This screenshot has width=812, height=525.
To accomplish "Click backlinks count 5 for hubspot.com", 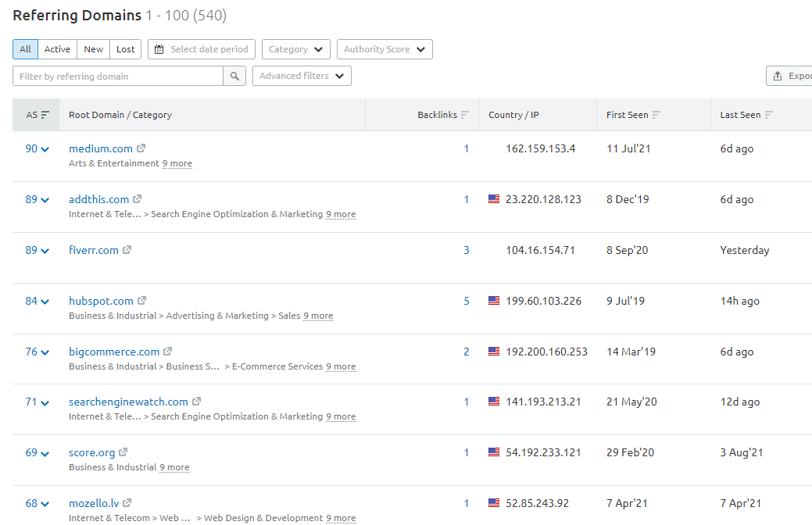I will tap(467, 301).
